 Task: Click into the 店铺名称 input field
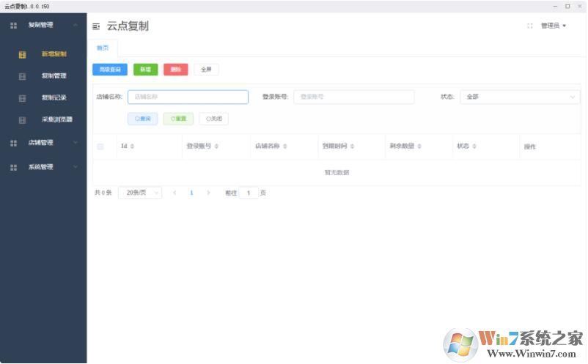click(x=188, y=97)
